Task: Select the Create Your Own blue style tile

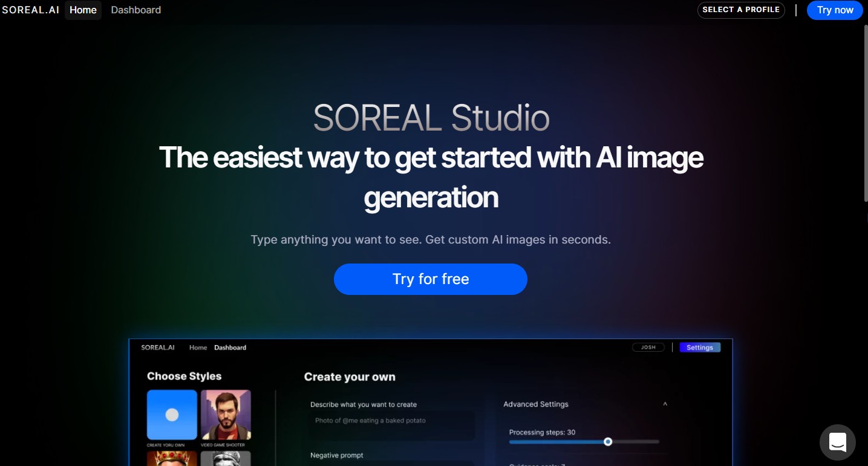Action: click(x=172, y=415)
